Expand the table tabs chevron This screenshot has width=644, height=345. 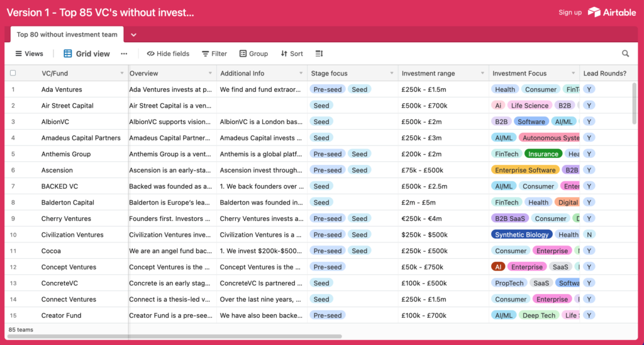[x=133, y=35]
